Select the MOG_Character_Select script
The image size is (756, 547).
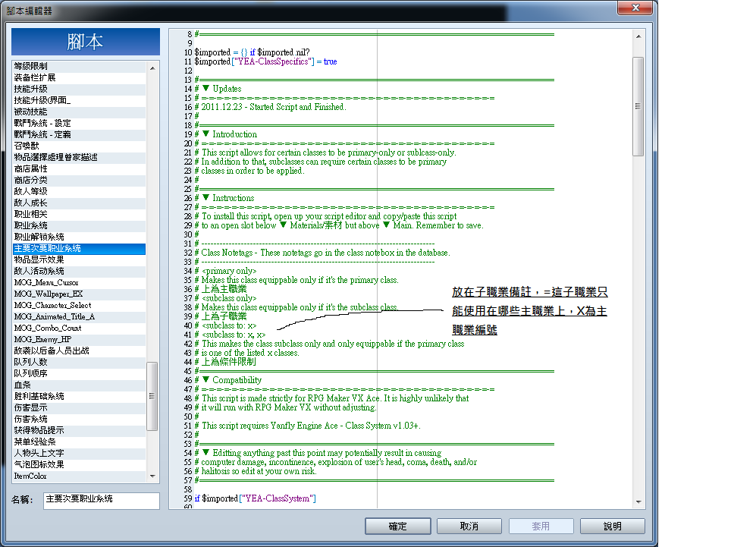(79, 305)
